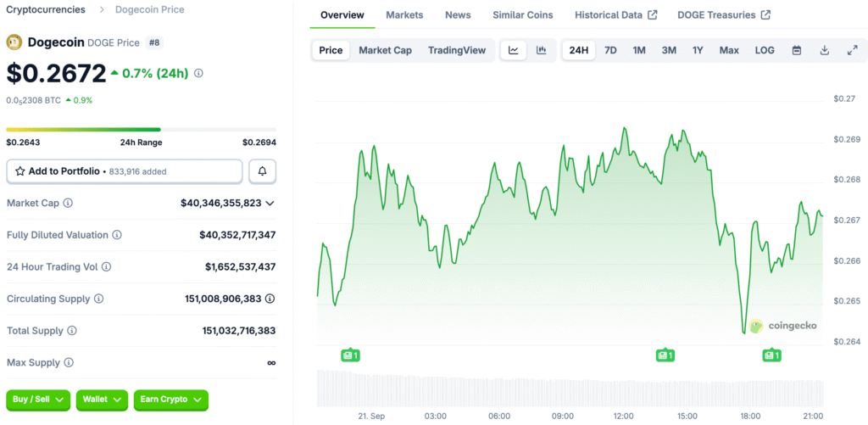
Task: Click the news marker near 21. Sep
Action: [350, 355]
